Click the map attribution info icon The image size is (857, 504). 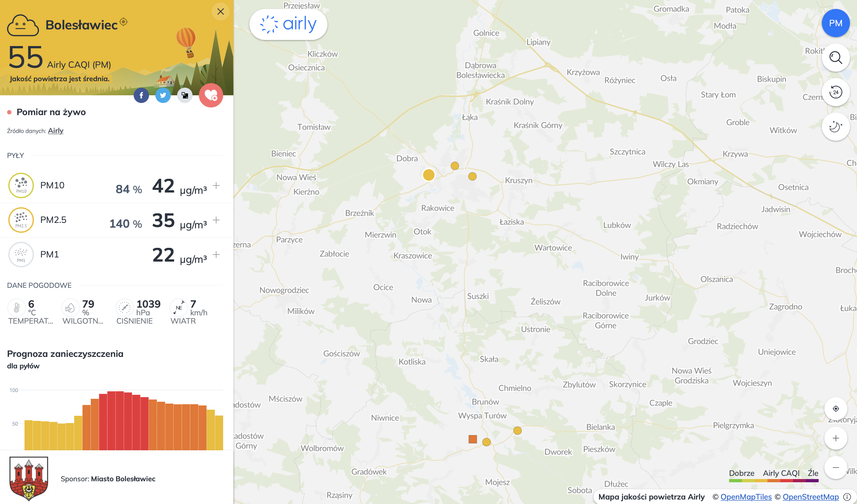(x=847, y=497)
